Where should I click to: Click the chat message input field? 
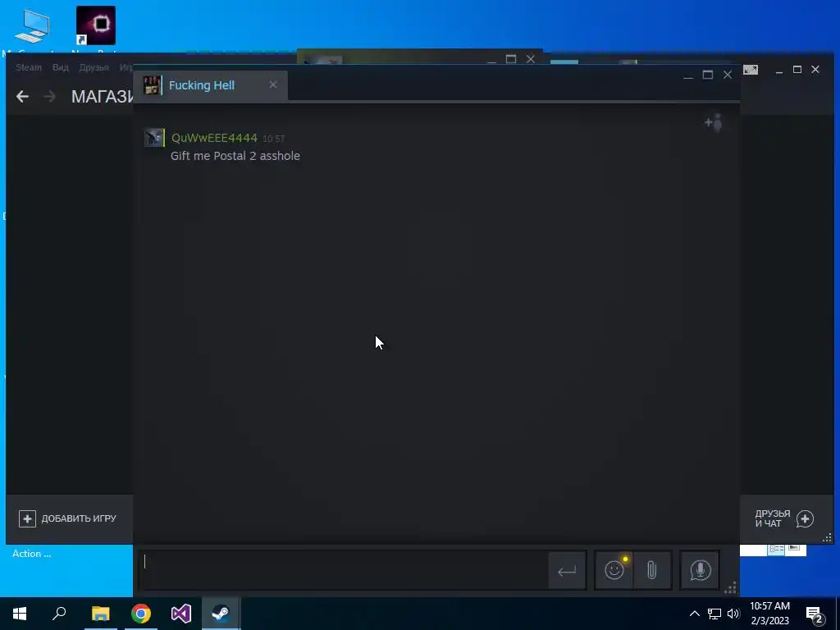(x=344, y=571)
